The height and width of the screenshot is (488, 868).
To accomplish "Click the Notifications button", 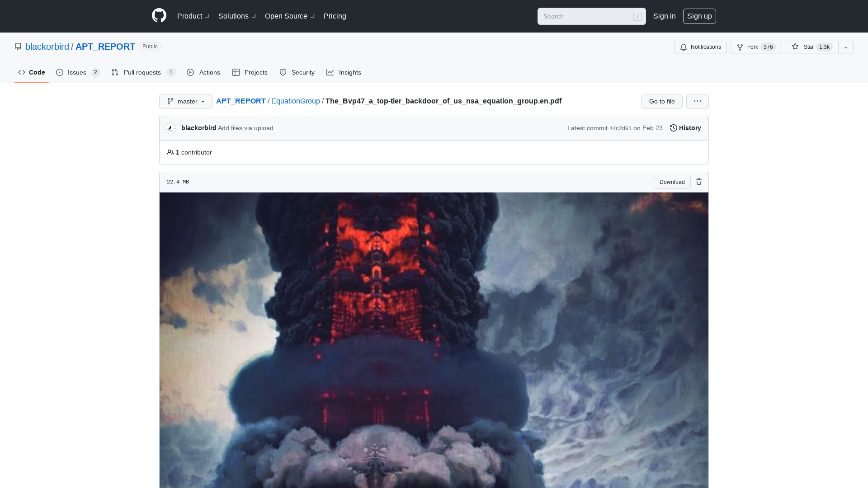I will (700, 47).
